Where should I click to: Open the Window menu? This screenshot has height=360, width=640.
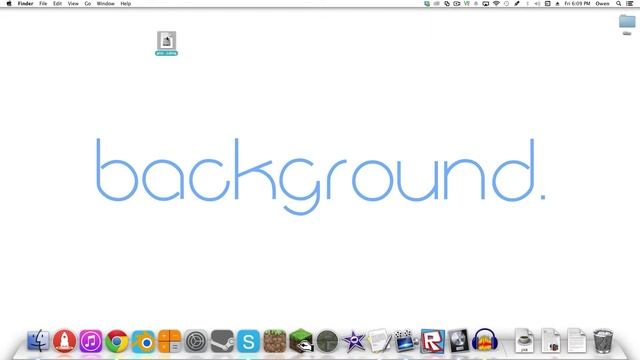105,4
